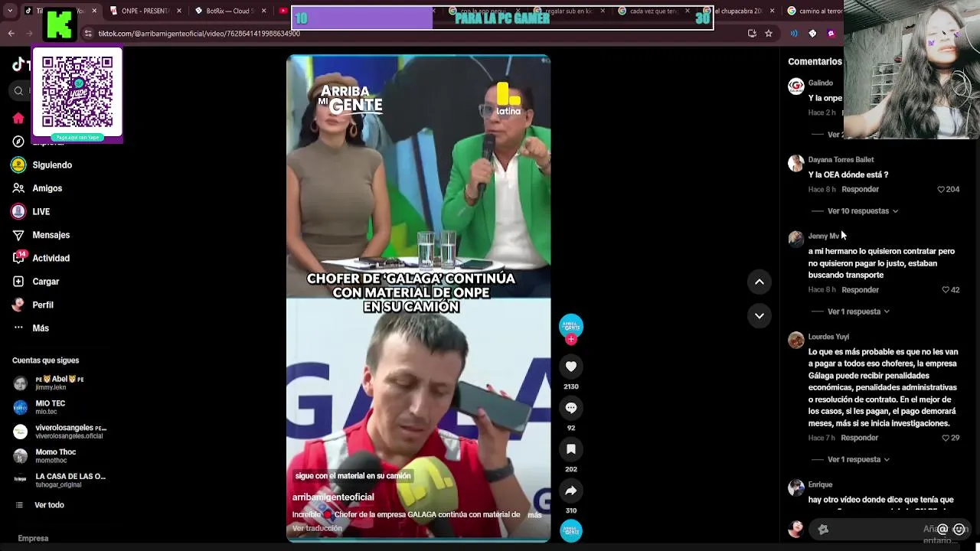Viewport: 980px width, 551px height.
Task: Reply to Lourdes Yuyi's comment
Action: point(859,438)
